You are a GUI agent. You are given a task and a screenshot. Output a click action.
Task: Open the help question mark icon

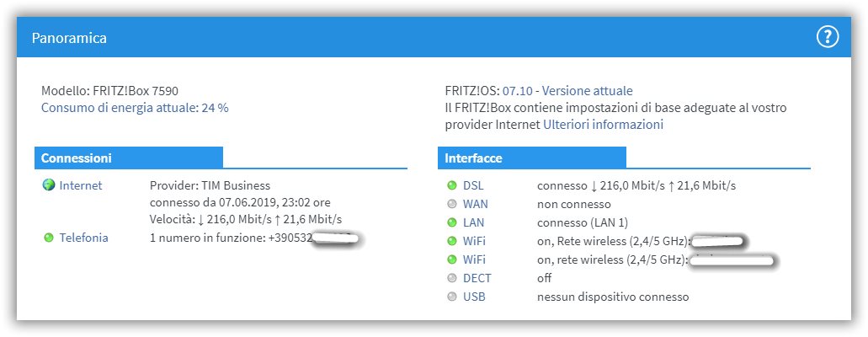pyautogui.click(x=828, y=37)
